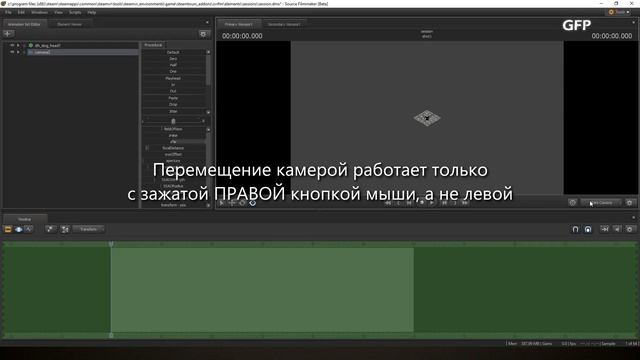The width and height of the screenshot is (640, 360).
Task: Click the render settings icon left of camera button
Action: coord(572,202)
